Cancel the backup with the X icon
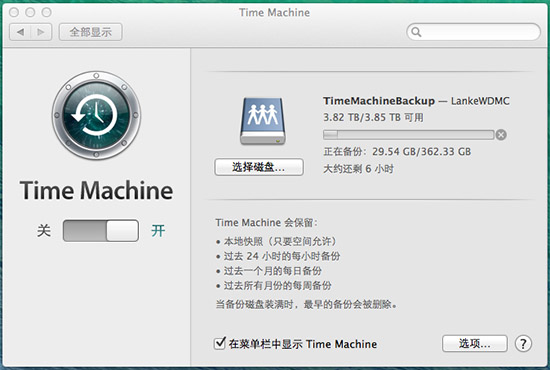The image size is (550, 370). point(501,135)
